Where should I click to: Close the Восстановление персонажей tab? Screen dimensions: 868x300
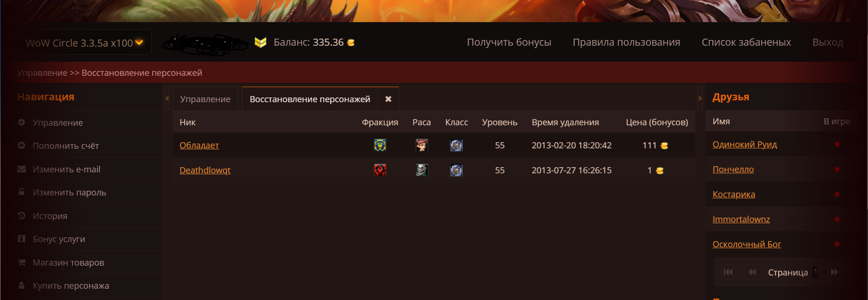tap(388, 99)
